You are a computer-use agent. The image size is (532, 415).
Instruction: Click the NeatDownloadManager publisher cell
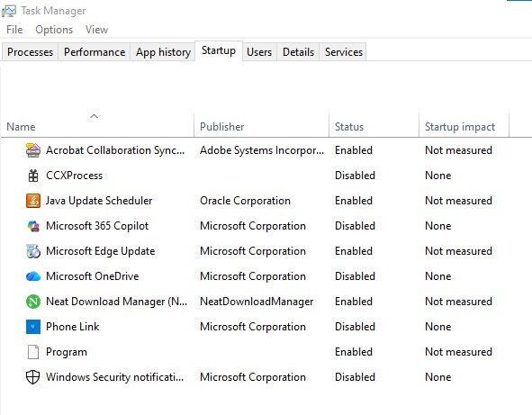coord(257,302)
